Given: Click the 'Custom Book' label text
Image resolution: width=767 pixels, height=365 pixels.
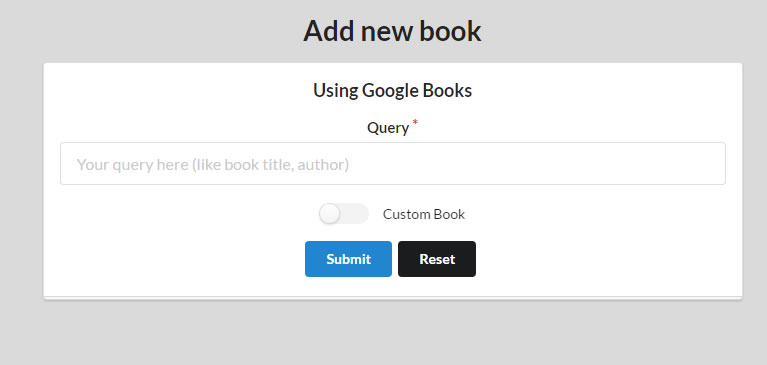Looking at the screenshot, I should coord(424,214).
